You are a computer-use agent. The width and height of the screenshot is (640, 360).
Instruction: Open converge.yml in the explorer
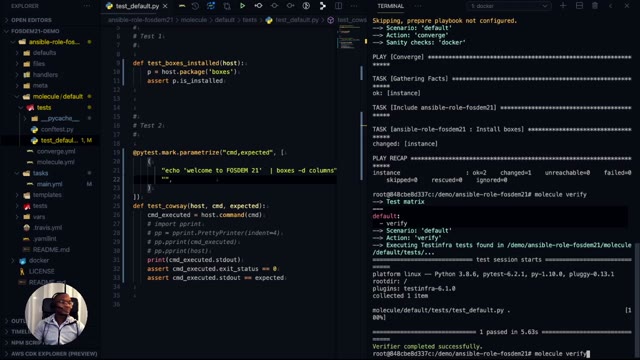(x=56, y=151)
